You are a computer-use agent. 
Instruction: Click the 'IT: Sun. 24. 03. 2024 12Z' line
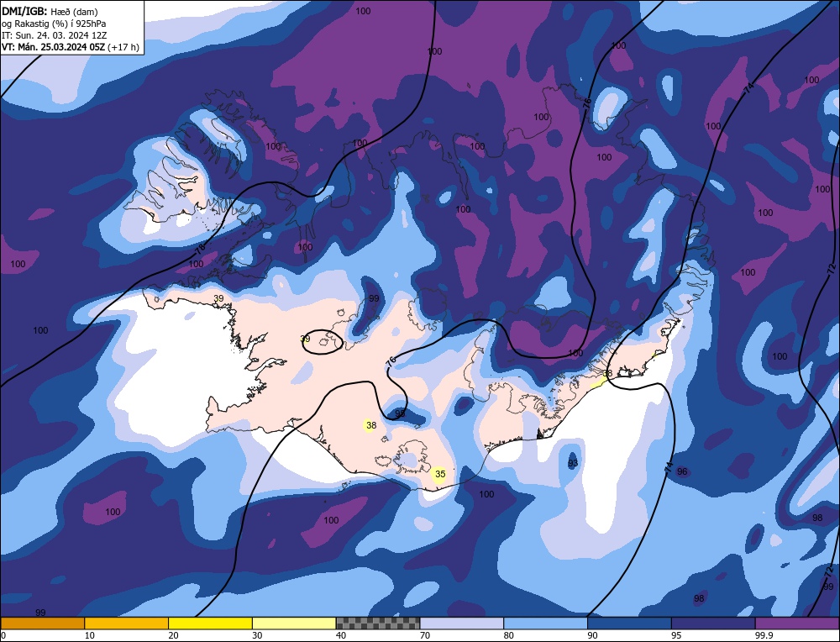pyautogui.click(x=54, y=35)
